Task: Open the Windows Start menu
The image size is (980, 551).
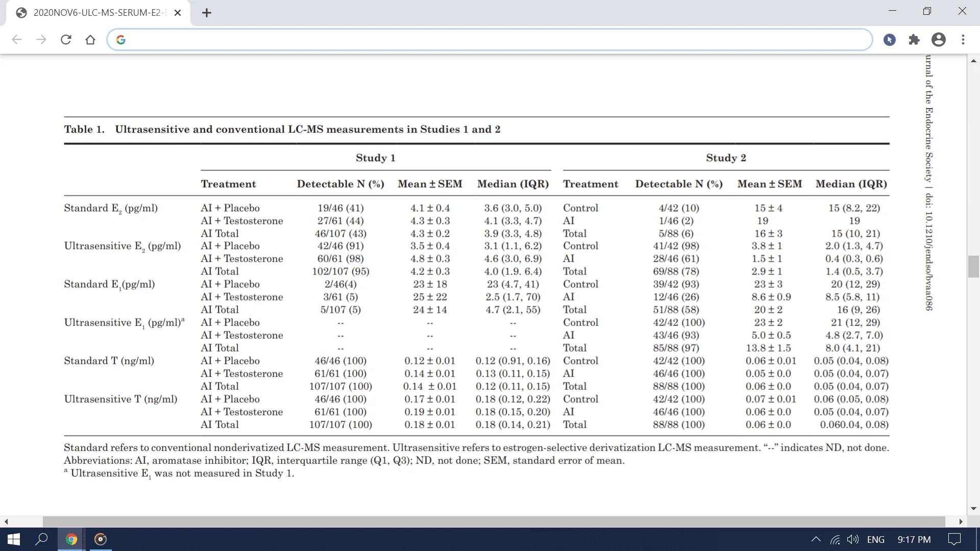Action: click(12, 539)
